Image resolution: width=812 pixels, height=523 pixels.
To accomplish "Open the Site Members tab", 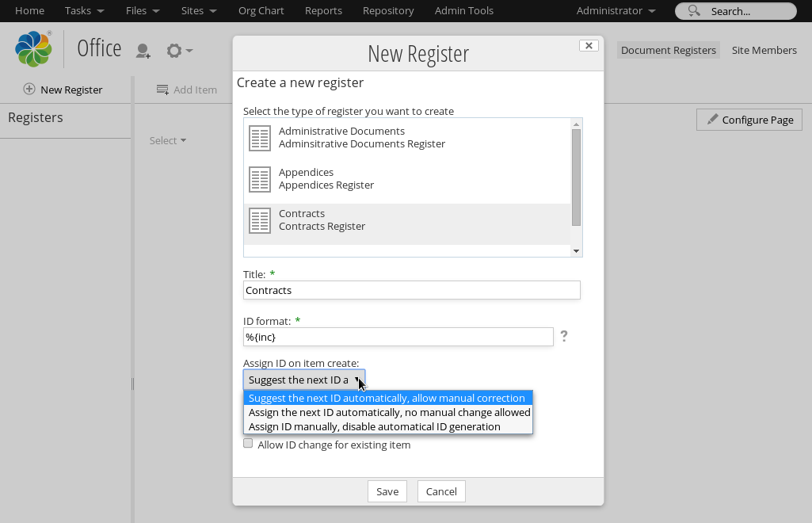I will (764, 50).
